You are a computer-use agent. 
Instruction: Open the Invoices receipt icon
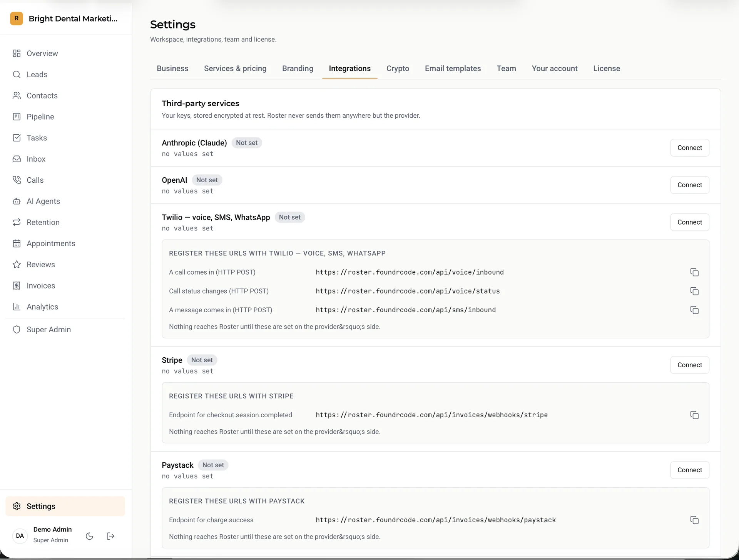17,286
